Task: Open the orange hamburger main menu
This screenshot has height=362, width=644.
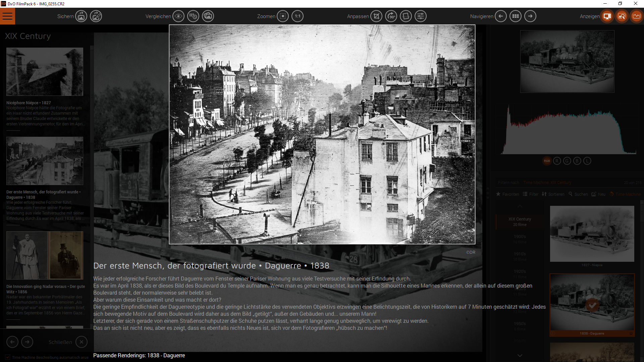Action: [7, 16]
